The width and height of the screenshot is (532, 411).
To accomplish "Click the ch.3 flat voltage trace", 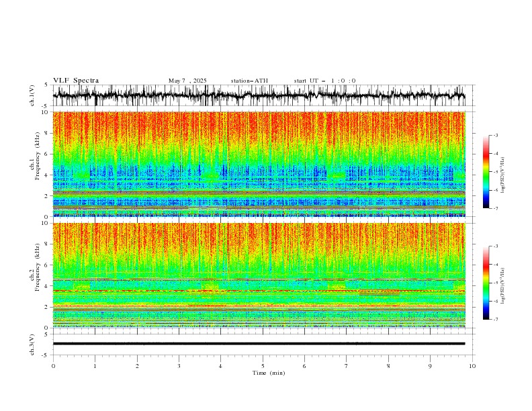I will [x=259, y=344].
